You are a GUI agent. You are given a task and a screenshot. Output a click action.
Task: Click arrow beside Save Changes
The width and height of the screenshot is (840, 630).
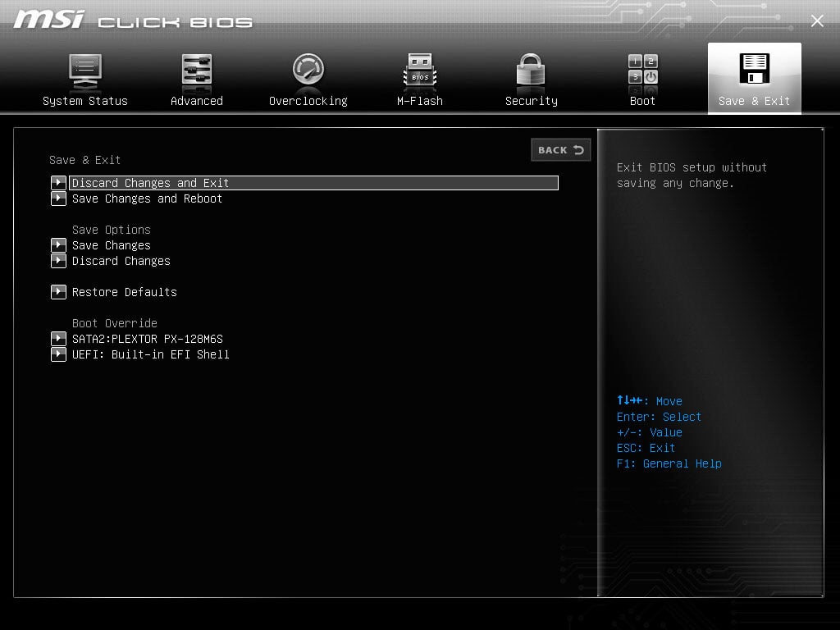point(58,245)
